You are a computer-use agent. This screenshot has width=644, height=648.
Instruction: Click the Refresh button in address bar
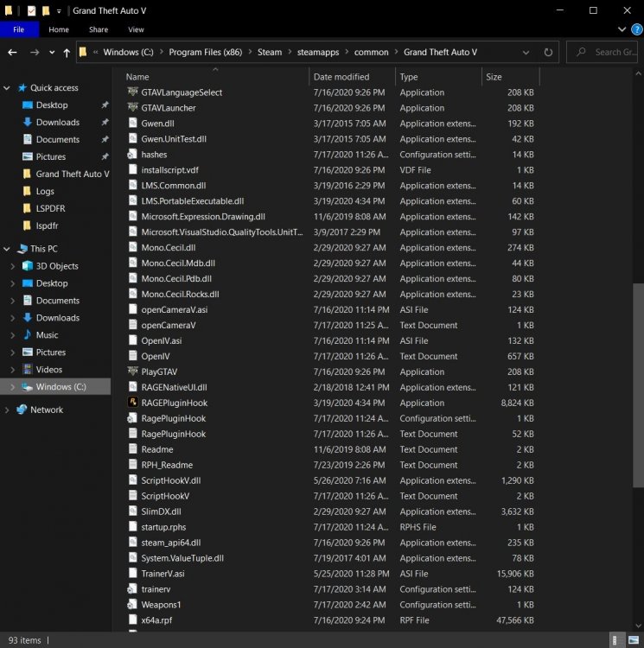[548, 52]
